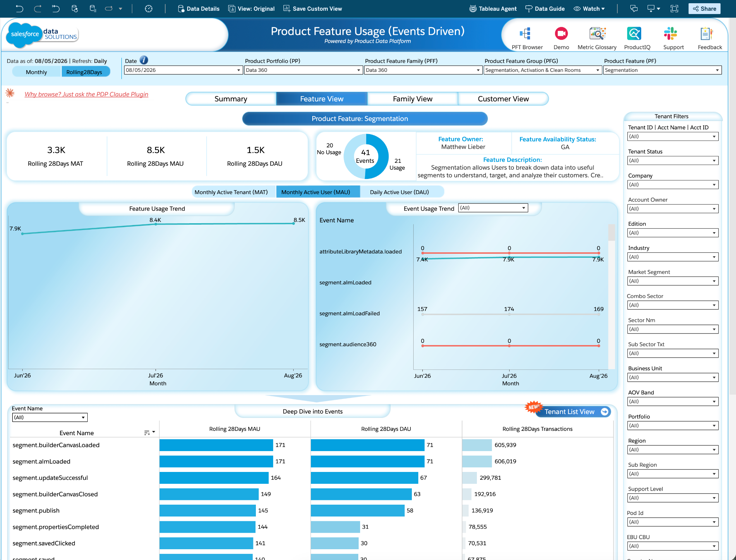The image size is (736, 560).
Task: Select the Rolling28Days toggle
Action: click(84, 72)
